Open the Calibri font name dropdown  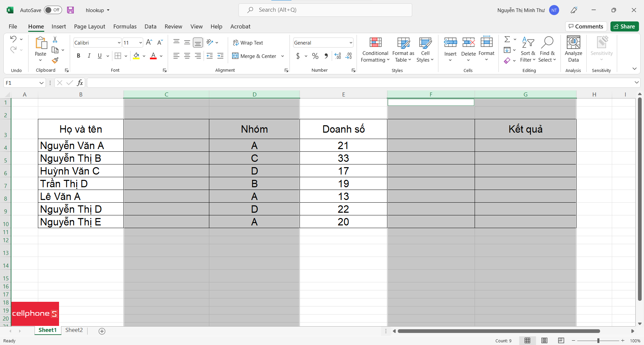(119, 43)
